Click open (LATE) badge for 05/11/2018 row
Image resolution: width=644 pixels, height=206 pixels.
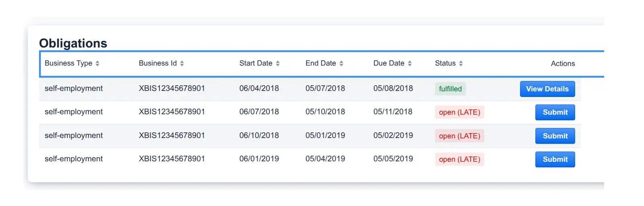point(459,112)
